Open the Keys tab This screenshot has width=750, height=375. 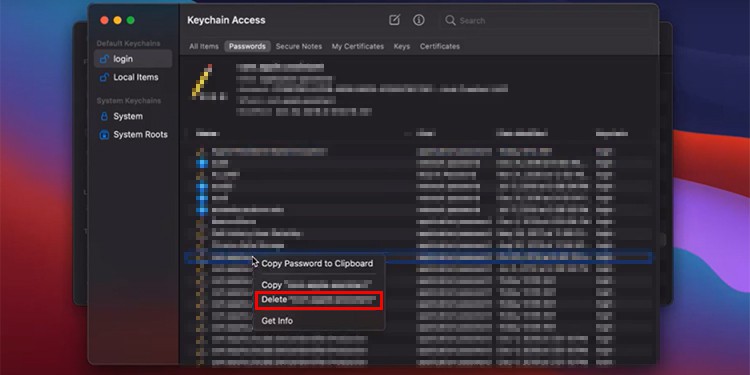click(x=402, y=46)
